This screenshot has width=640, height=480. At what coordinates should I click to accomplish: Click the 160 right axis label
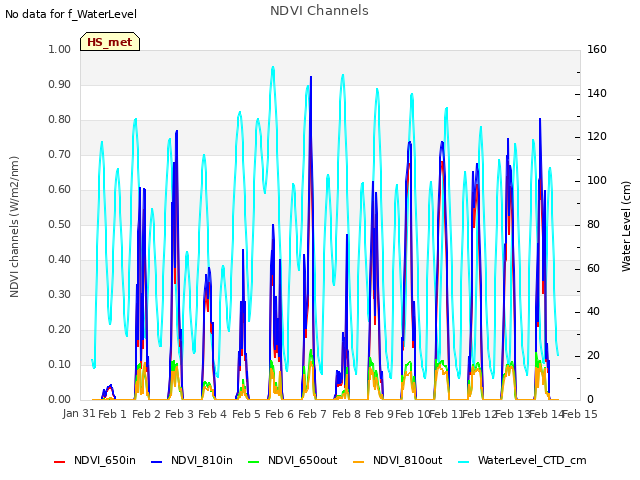point(597,49)
